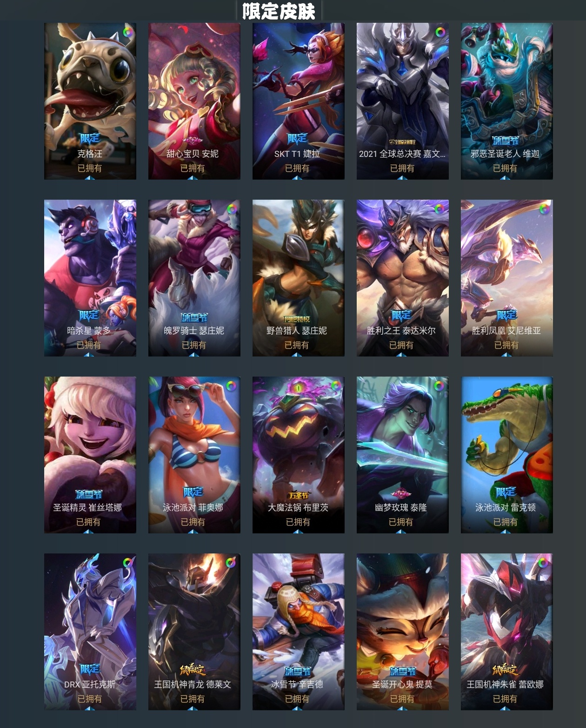Open the 圣诞开心鬼 提莫 skin card
This screenshot has width=586, height=728.
(x=403, y=632)
